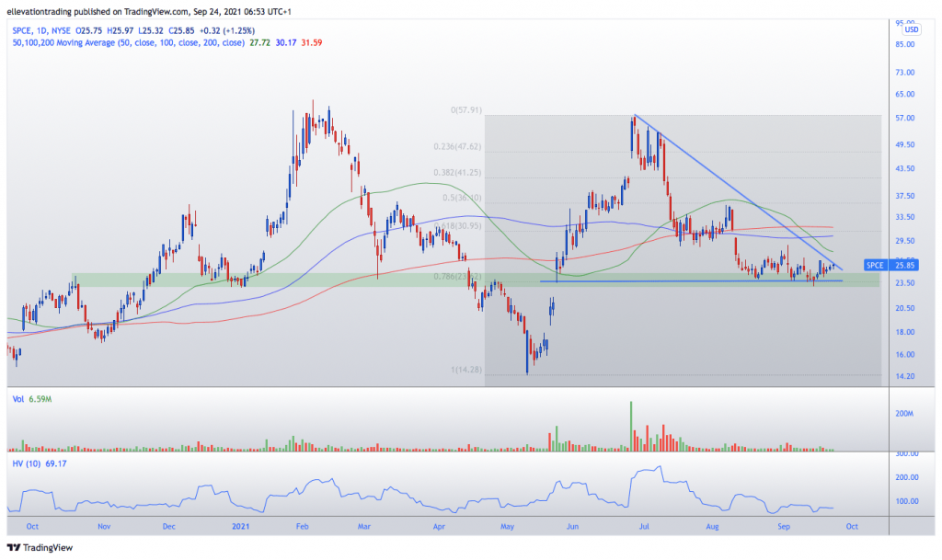Screen dimensions: 942x560
Task: Select the horizontal blue support line
Action: [x=691, y=280]
